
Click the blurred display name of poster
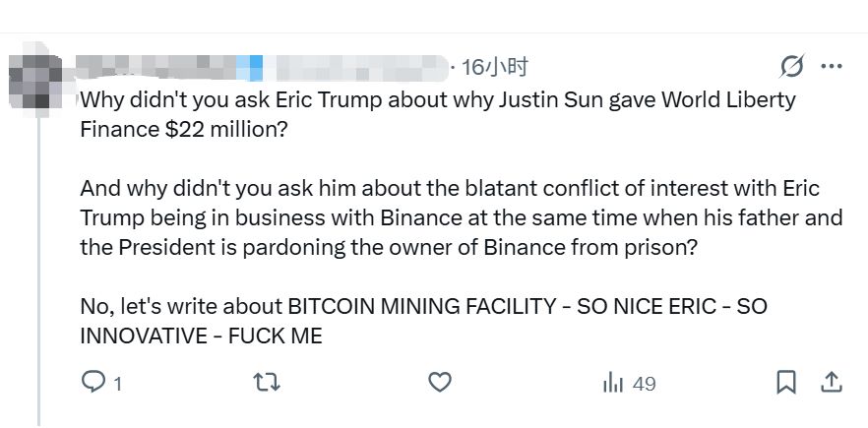pos(167,67)
